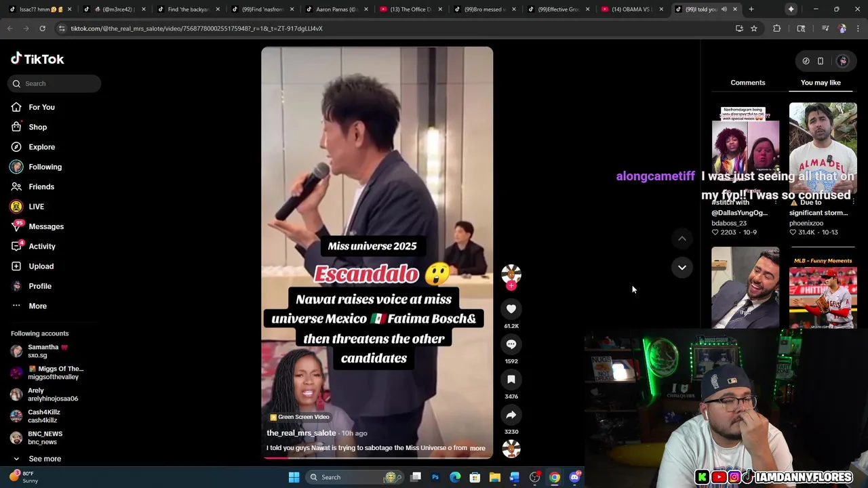Bookmark the video with favorites icon

511,380
